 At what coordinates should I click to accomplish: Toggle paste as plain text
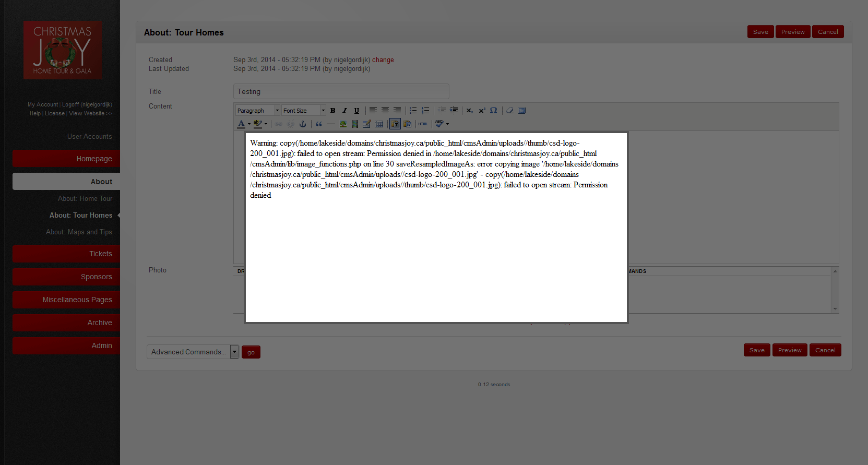pyautogui.click(x=395, y=124)
